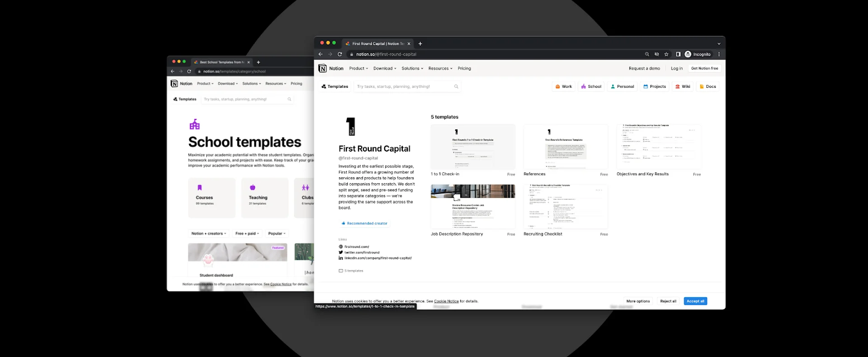The width and height of the screenshot is (868, 357).
Task: Open twitter.com/firstround link
Action: pos(362,252)
